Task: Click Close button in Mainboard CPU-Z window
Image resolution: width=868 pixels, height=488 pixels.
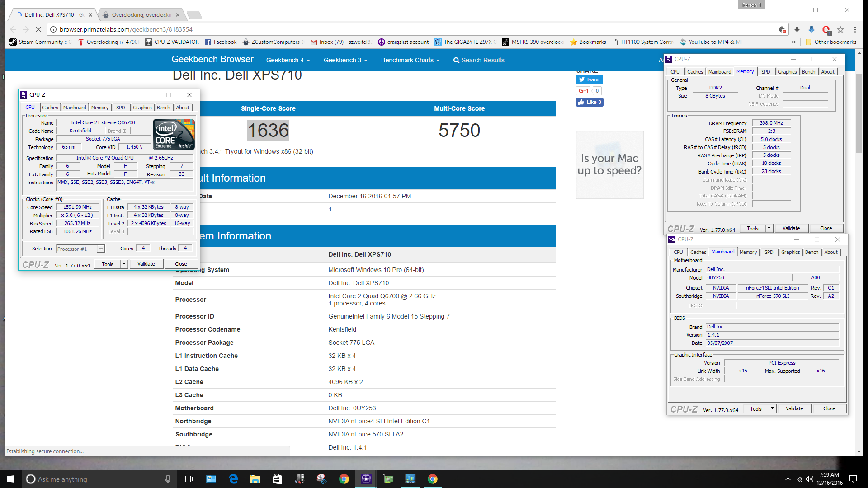Action: [829, 408]
